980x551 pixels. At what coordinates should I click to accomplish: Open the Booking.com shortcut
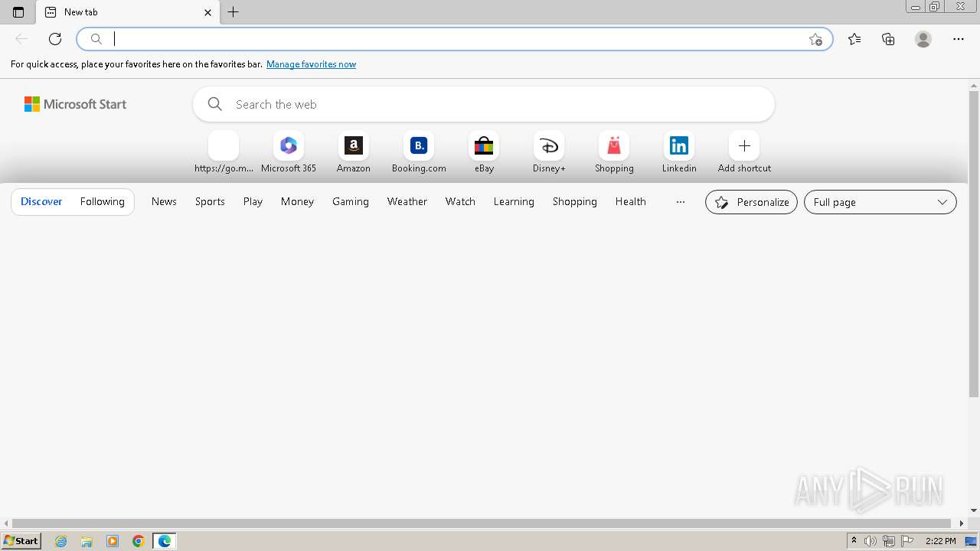[x=419, y=152]
